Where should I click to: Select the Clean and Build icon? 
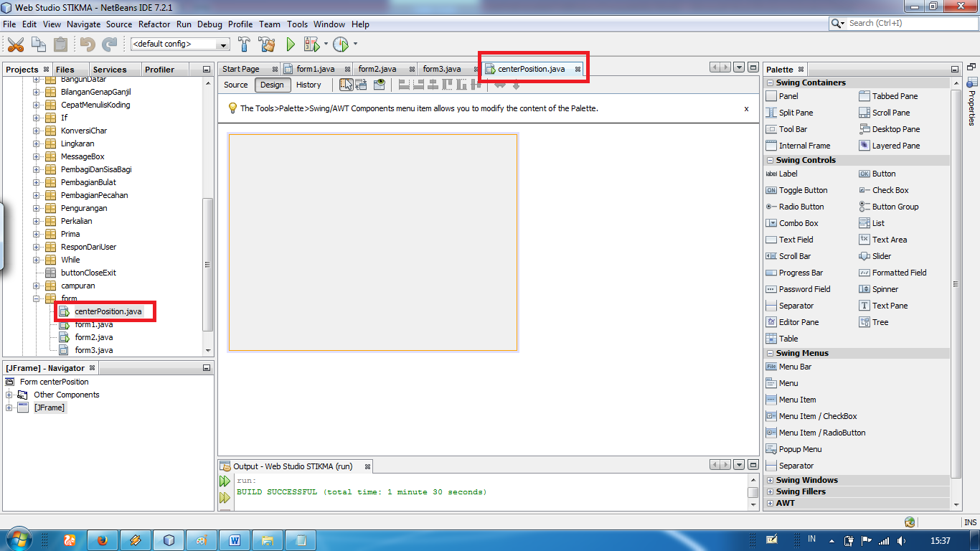pyautogui.click(x=266, y=44)
